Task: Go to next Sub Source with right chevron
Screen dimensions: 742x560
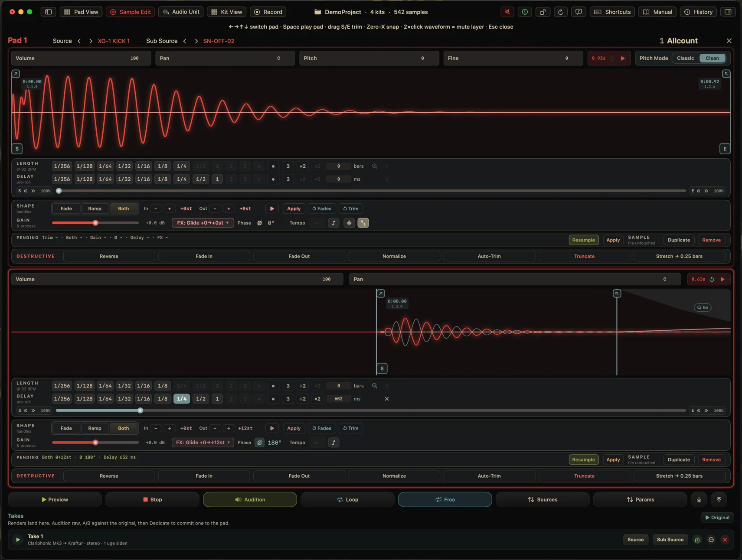Action: point(196,41)
